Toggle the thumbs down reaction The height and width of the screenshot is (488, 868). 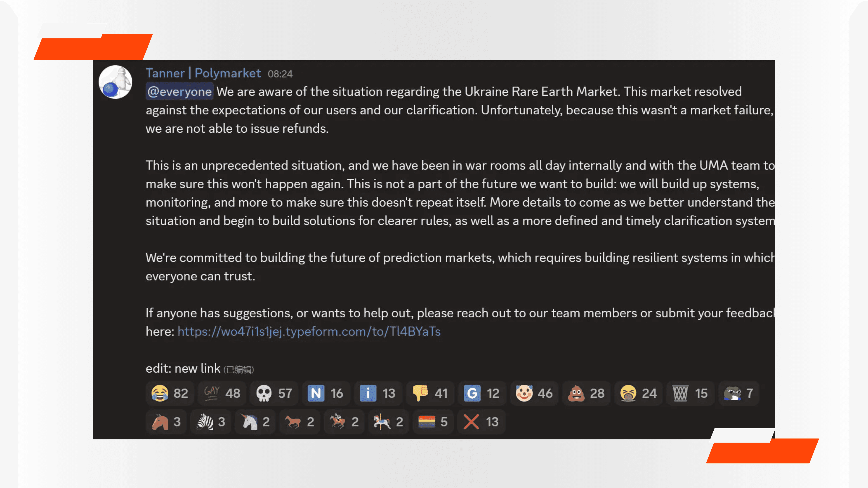point(430,393)
